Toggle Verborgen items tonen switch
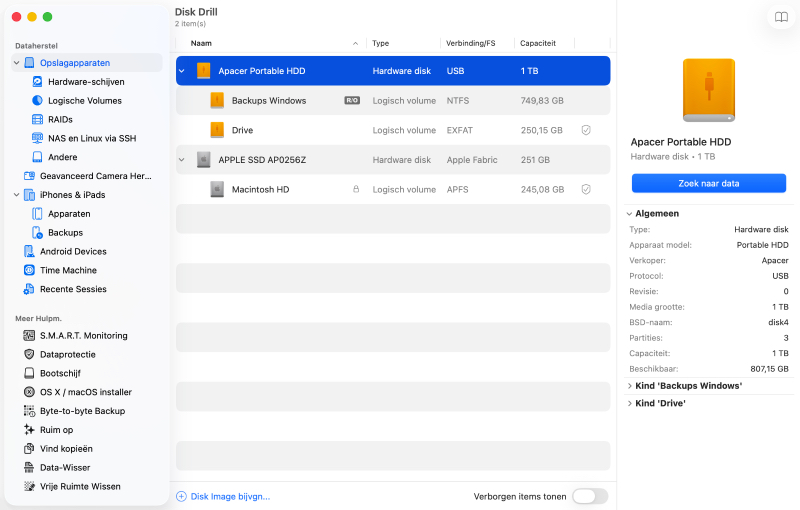 (x=589, y=496)
